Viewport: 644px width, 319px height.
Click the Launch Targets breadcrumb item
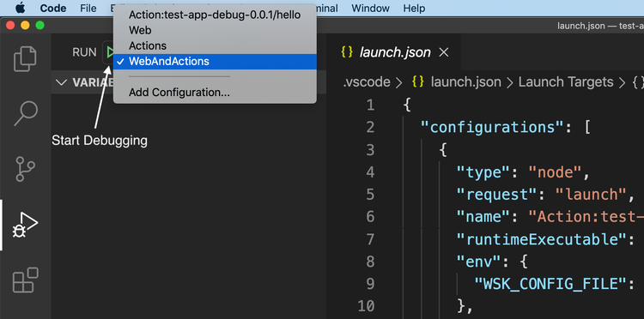pos(566,82)
